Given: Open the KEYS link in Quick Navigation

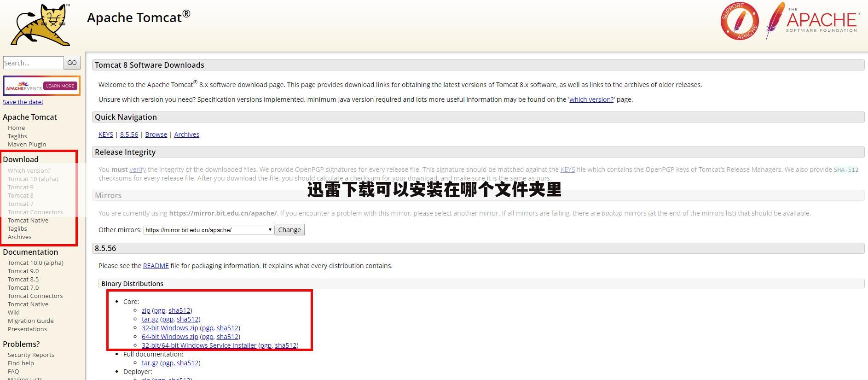Looking at the screenshot, I should coord(106,134).
